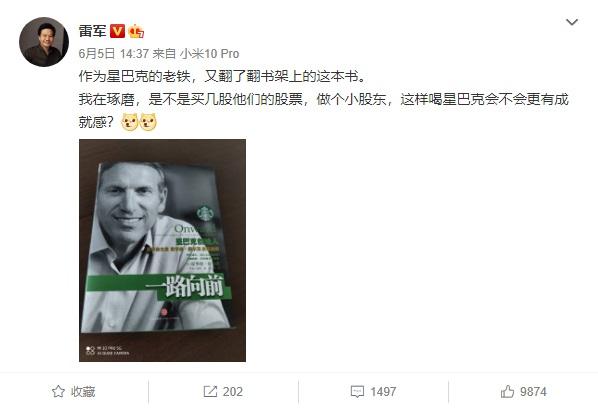Open the post options chevron menu
The width and height of the screenshot is (598, 410).
[572, 22]
